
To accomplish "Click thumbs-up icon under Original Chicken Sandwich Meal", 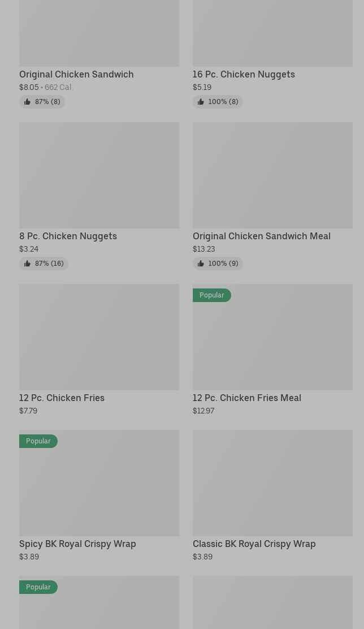I will pos(201,264).
